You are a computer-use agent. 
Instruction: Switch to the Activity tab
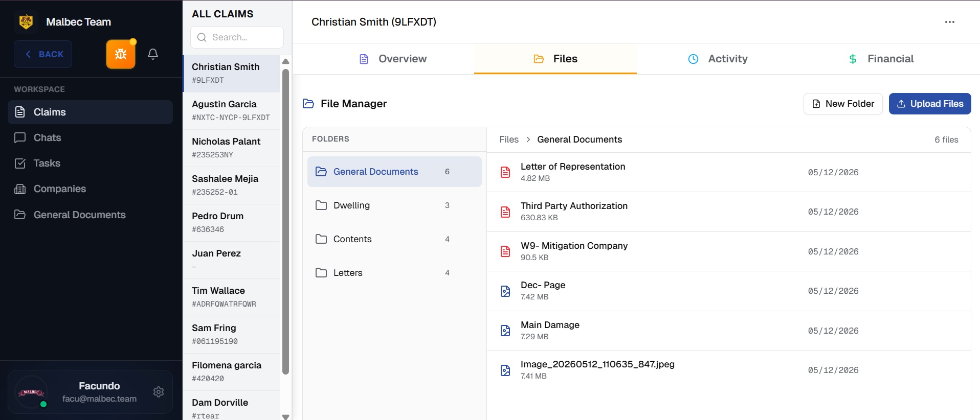pyautogui.click(x=718, y=59)
